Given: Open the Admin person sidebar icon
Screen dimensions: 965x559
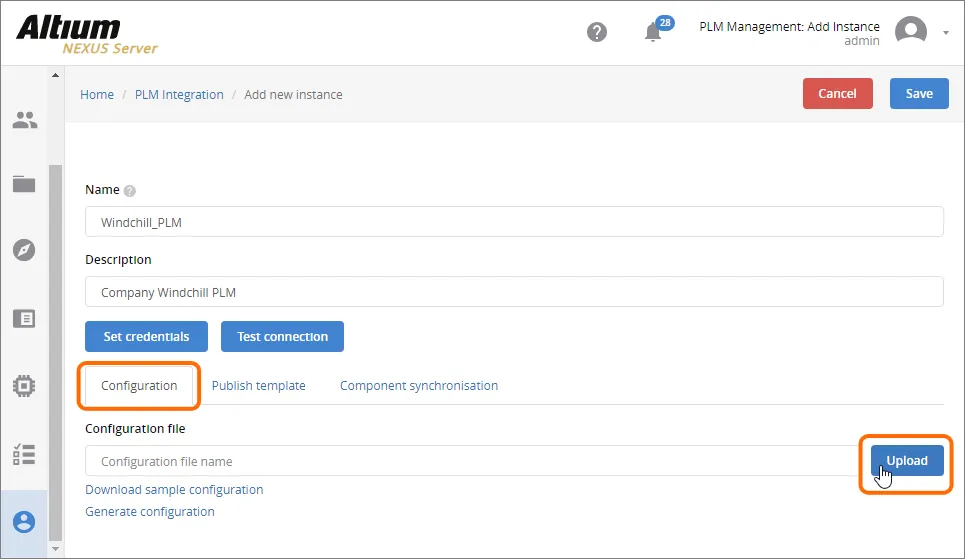Looking at the screenshot, I should pos(24,522).
